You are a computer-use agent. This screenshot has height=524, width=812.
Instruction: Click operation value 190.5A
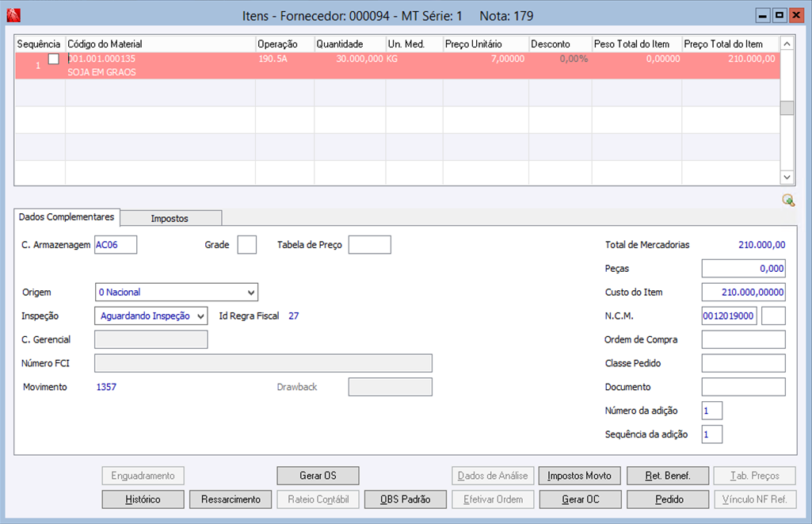273,59
